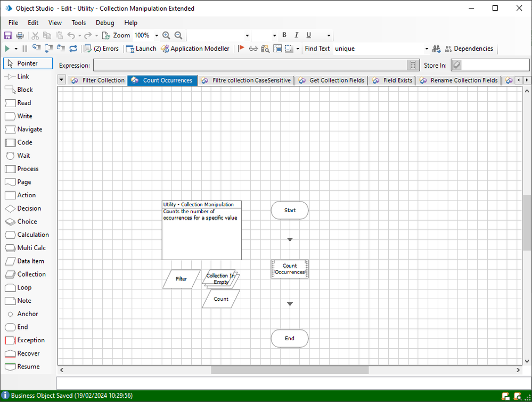Click the Pause debug icon

point(24,49)
